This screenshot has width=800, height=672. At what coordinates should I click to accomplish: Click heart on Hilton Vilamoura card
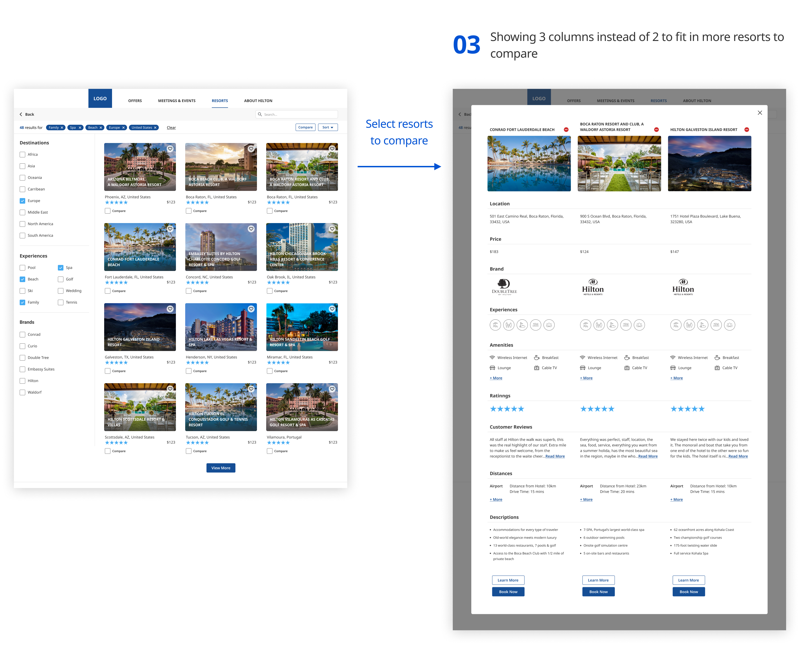point(332,389)
